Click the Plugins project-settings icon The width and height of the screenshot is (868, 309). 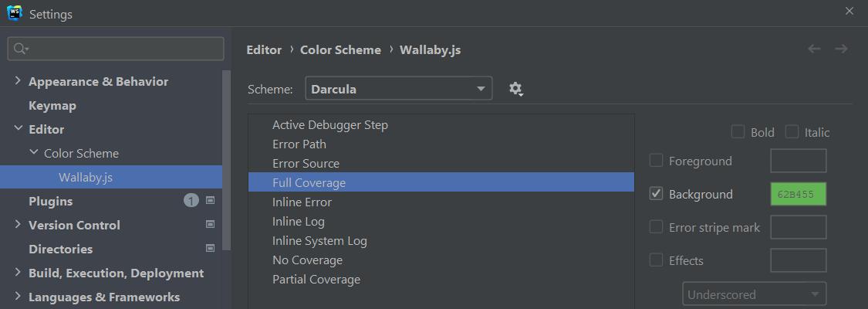[211, 201]
